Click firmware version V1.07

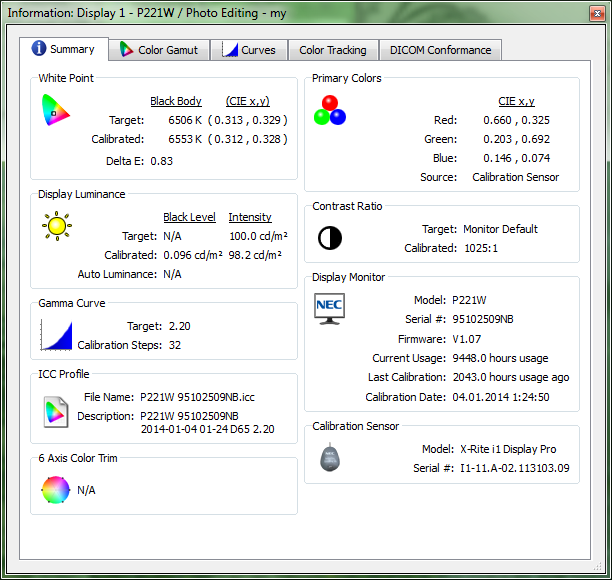tap(466, 339)
